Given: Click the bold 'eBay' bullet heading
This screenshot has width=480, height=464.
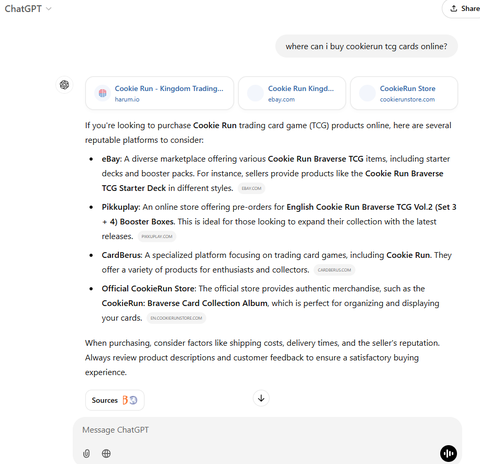Looking at the screenshot, I should pyautogui.click(x=111, y=159).
